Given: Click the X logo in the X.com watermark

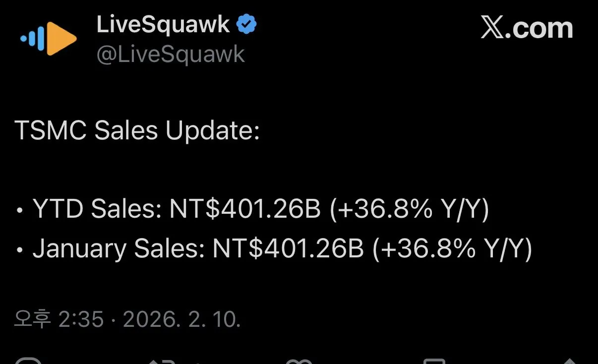Looking at the screenshot, I should [x=495, y=28].
